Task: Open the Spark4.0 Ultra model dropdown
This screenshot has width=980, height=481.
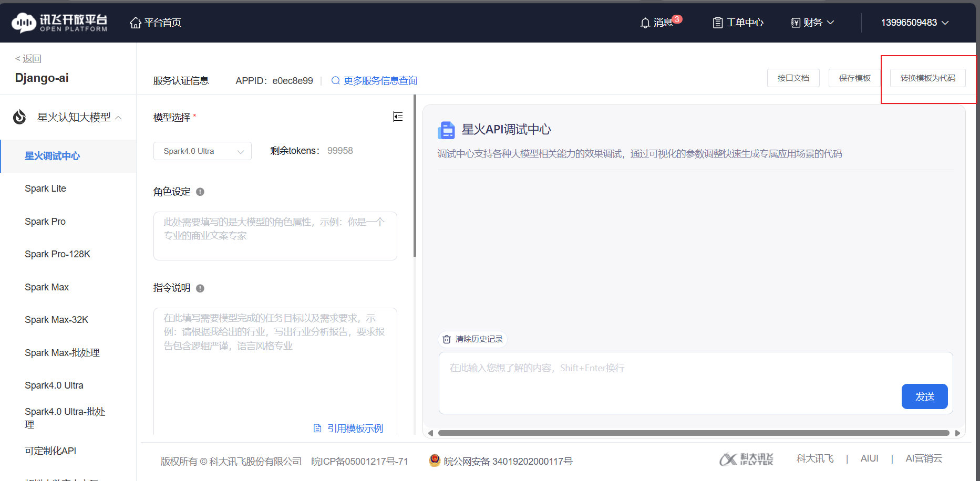Action: [202, 151]
